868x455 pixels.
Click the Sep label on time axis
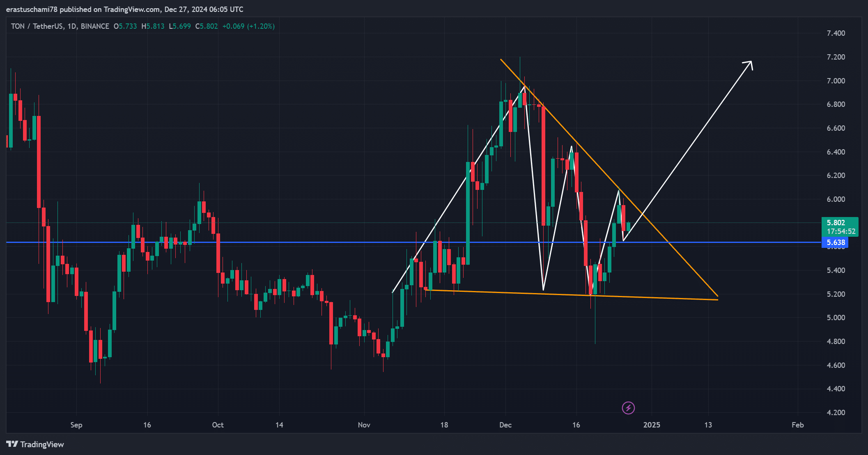(x=76, y=425)
